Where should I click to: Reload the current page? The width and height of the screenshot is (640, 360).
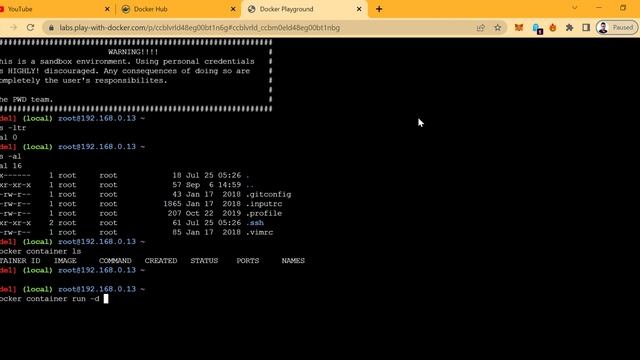(30, 28)
